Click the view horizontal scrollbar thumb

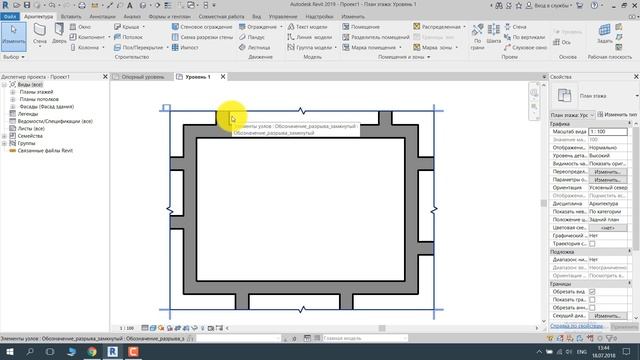point(382,328)
